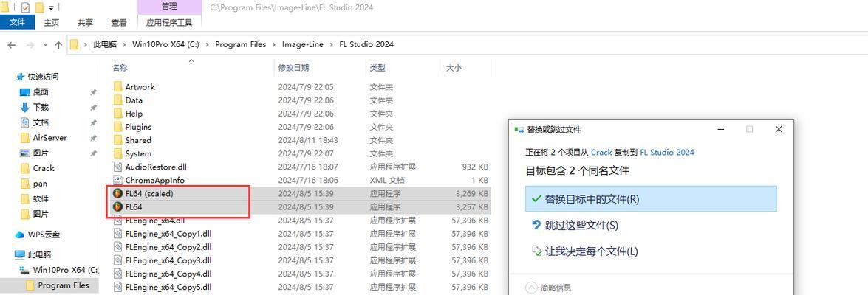The height and width of the screenshot is (295, 868).
Task: Select 此电脑 in navigation tree
Action: (x=38, y=254)
